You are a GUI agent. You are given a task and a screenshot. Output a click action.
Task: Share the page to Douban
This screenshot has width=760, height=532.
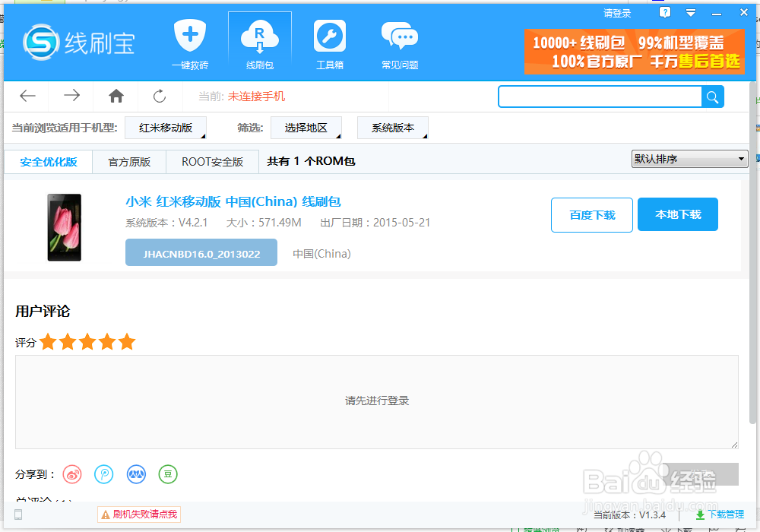tap(167, 474)
